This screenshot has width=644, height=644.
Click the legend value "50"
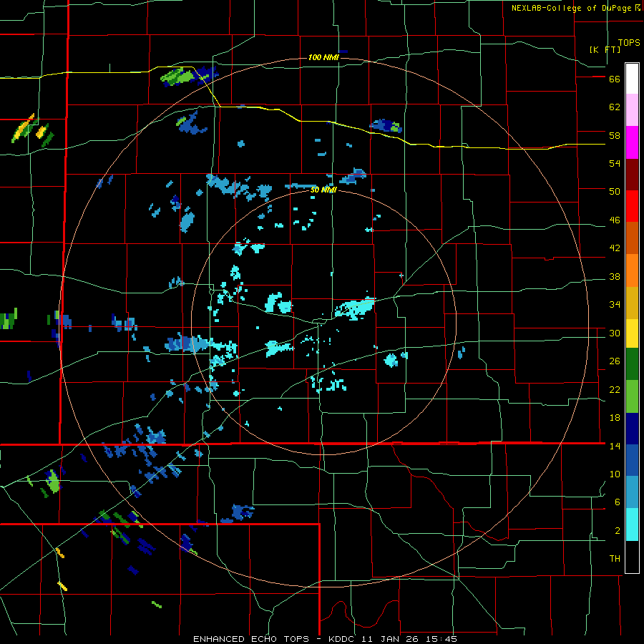click(615, 192)
